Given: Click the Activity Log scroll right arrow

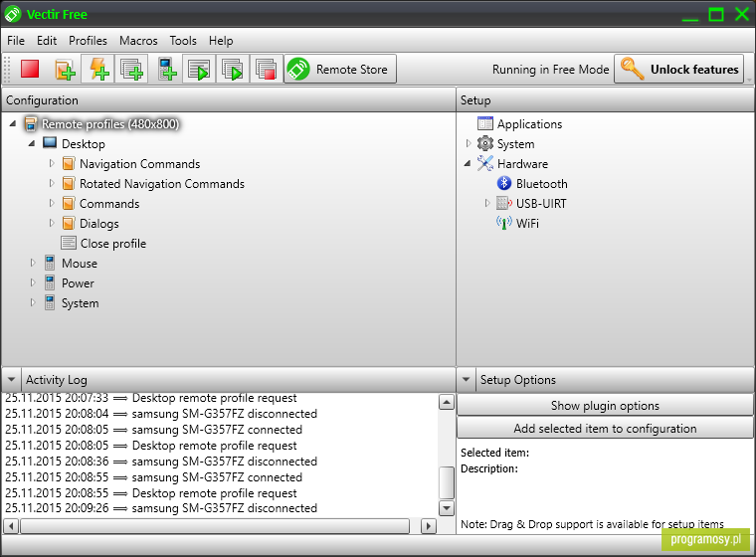Looking at the screenshot, I should coord(428,525).
